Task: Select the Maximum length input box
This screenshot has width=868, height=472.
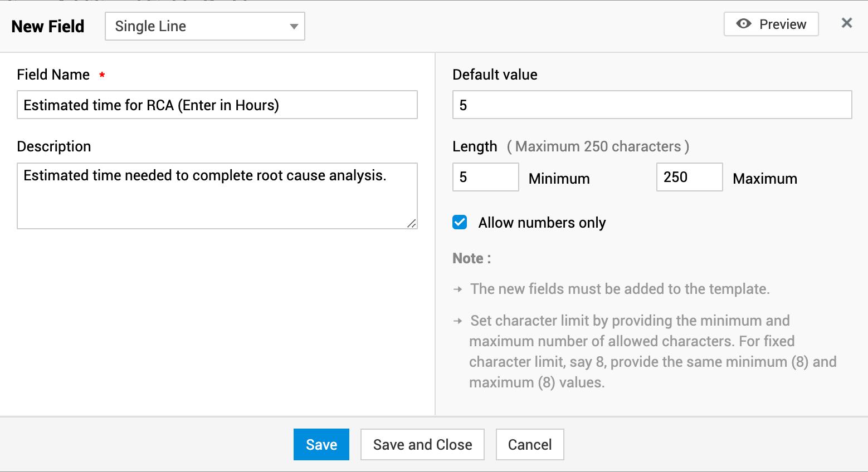Action: point(689,177)
